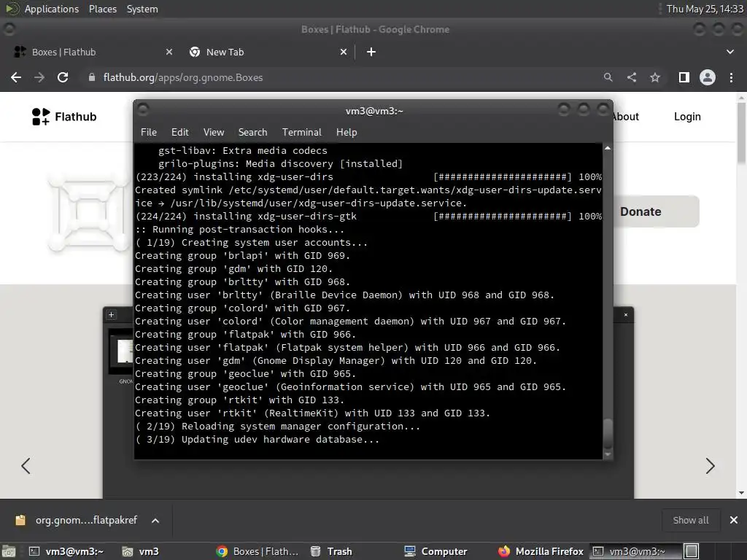Click the terminal scrollbar thumb
Viewport: 747px width, 560px height.
[x=608, y=433]
